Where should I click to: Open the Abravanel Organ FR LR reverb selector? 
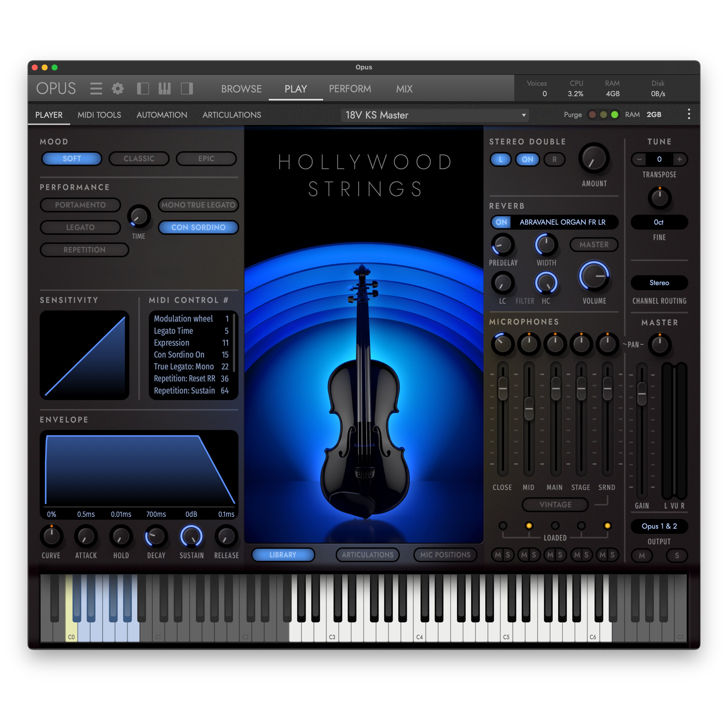(563, 222)
